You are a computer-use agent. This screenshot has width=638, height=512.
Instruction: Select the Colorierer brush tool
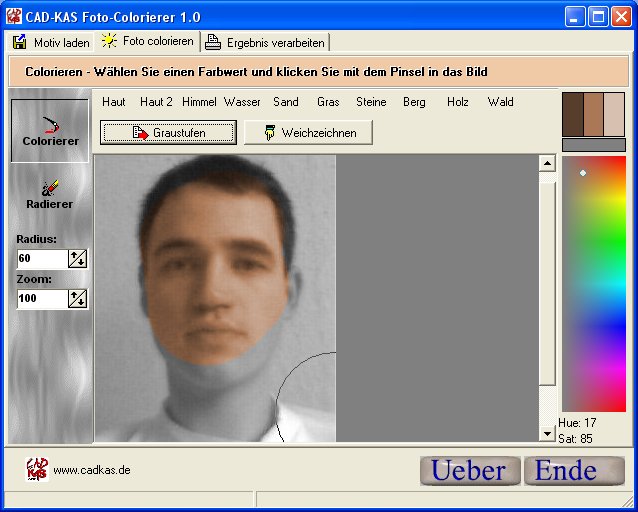50,130
